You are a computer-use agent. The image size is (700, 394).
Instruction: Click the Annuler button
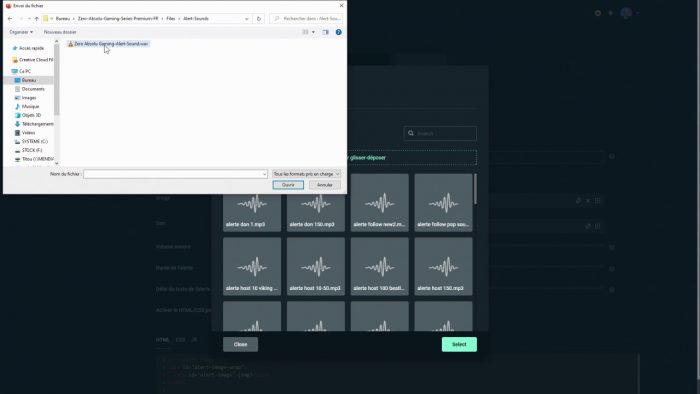[x=325, y=185]
